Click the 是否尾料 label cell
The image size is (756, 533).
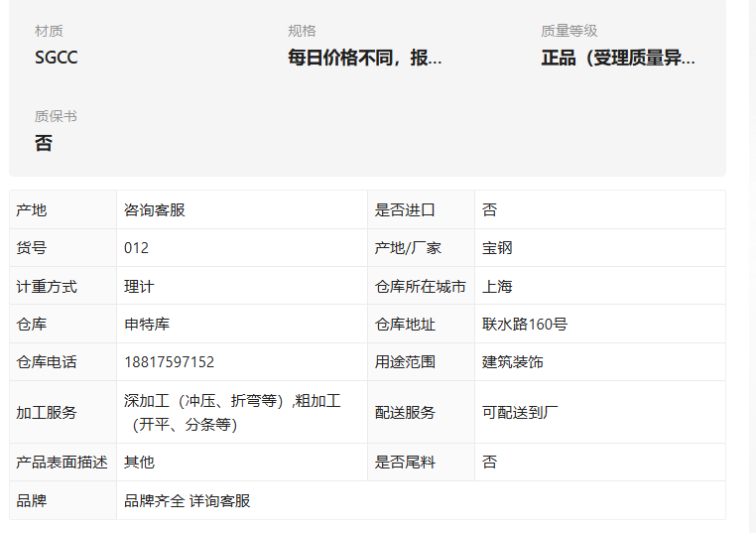421,463
